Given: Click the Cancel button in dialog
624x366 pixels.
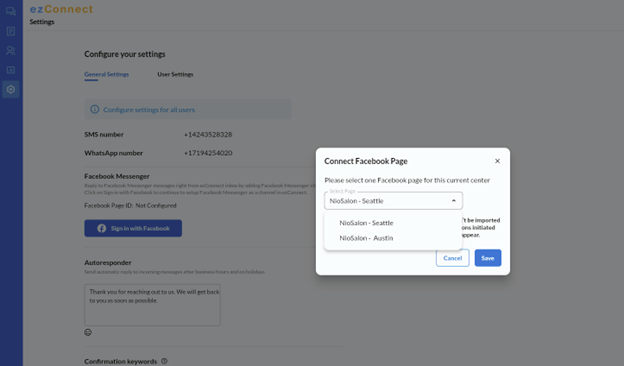Looking at the screenshot, I should (452, 258).
